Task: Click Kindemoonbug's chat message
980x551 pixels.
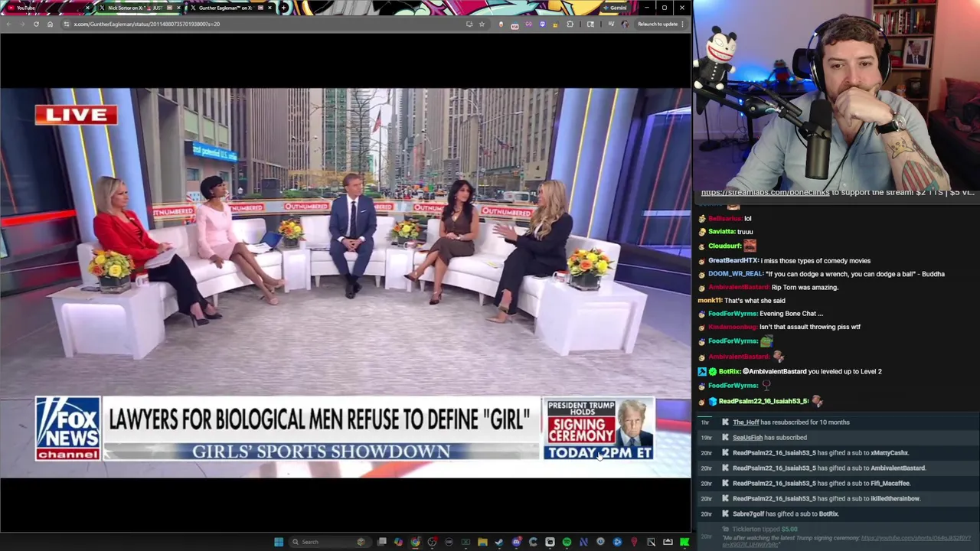Action: point(809,327)
